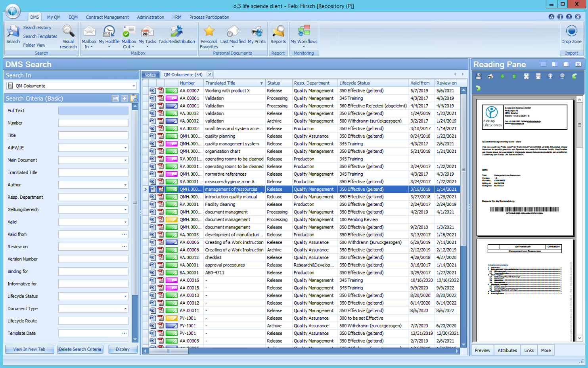Click the Display button
The width and height of the screenshot is (588, 368).
click(123, 349)
